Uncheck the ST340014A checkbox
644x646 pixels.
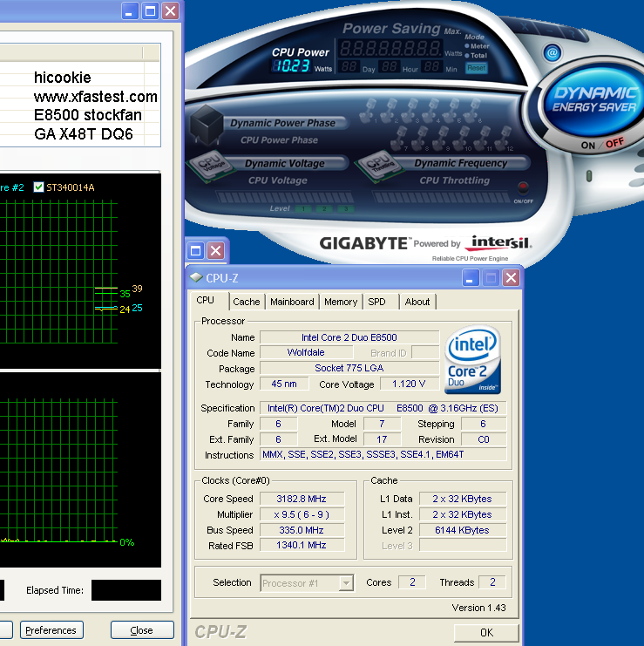38,187
